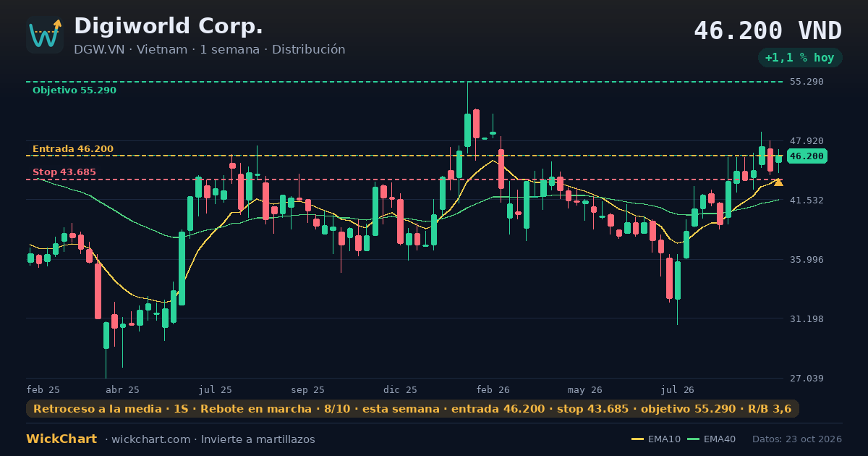Click the 'jul 26' date label
The width and height of the screenshot is (868, 456).
[678, 390]
